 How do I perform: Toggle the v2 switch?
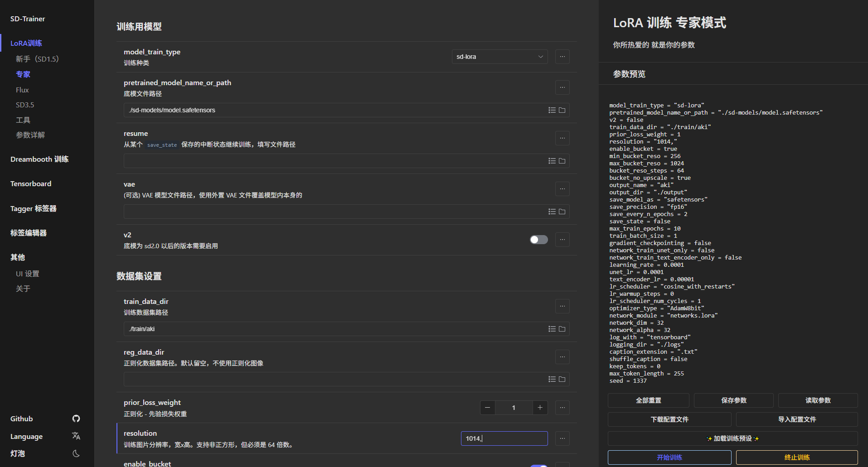pos(538,240)
